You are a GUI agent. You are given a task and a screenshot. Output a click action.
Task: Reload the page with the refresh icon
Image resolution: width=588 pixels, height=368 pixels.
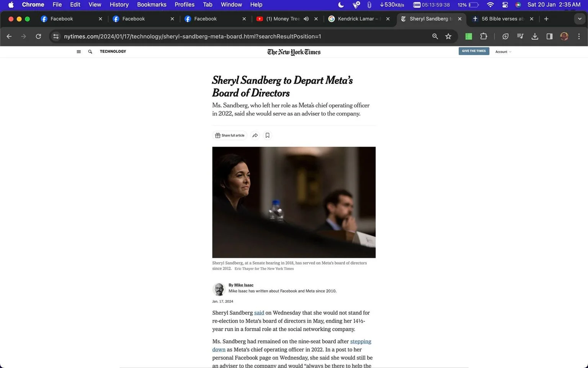[38, 36]
